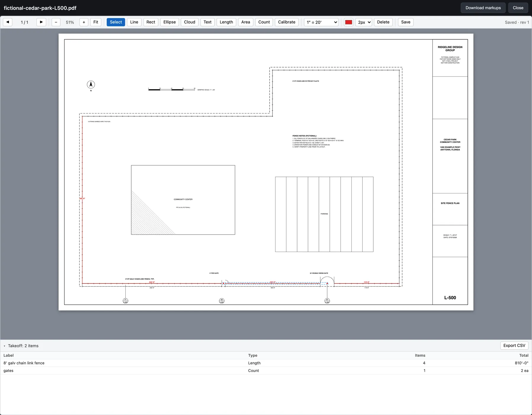Select the gates takeoff row
532x415 pixels.
click(266, 371)
